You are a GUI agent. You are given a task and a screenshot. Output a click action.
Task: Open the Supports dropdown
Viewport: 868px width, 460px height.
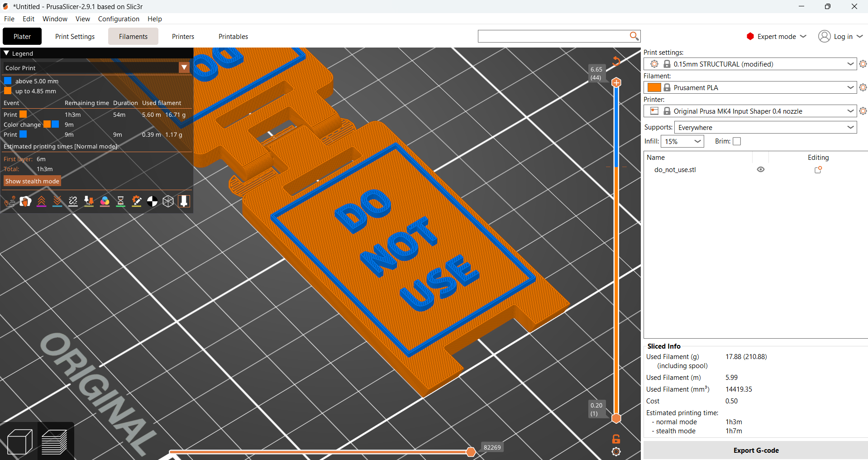click(x=766, y=127)
